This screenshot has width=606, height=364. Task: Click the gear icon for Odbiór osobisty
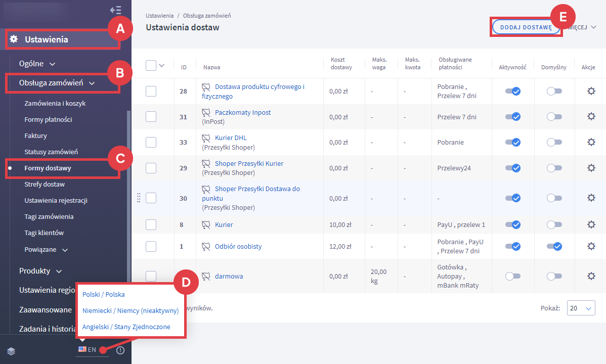(591, 246)
